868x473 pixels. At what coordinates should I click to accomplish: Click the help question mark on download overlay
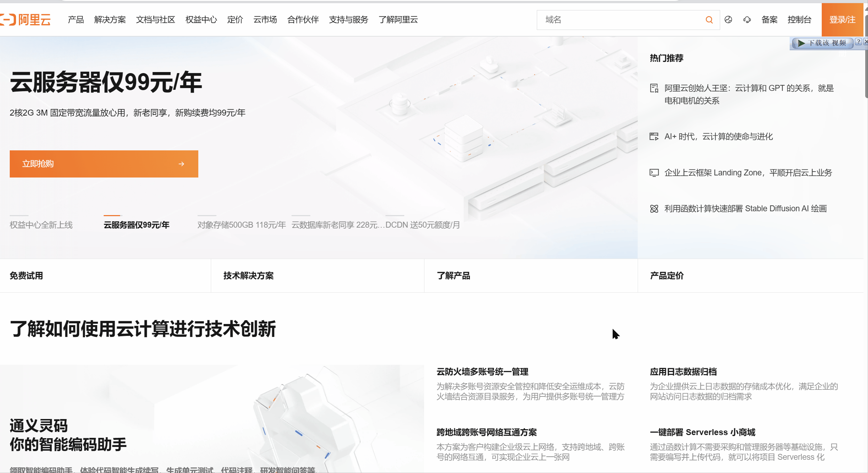(x=858, y=42)
